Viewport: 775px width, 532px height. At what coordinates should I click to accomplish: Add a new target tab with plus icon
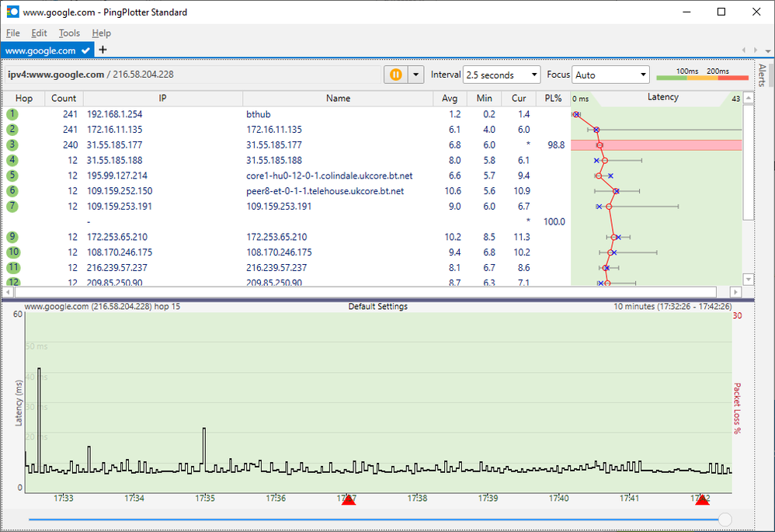pos(103,50)
